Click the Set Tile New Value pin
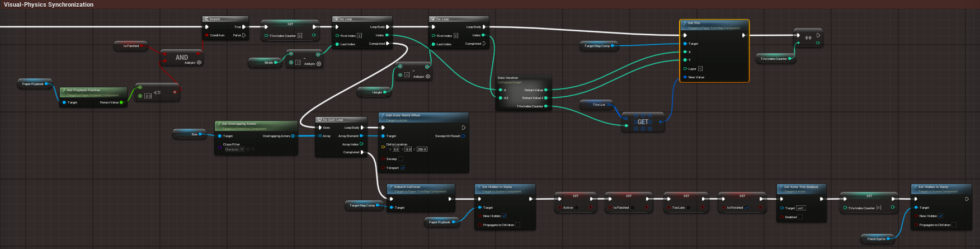Screen dimensions: 980x249 click(685, 77)
